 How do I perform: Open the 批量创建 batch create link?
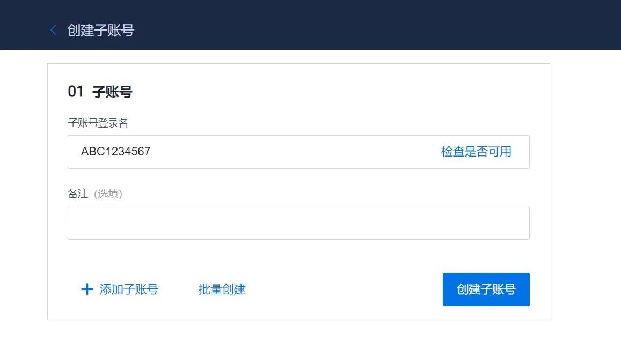pyautogui.click(x=222, y=289)
